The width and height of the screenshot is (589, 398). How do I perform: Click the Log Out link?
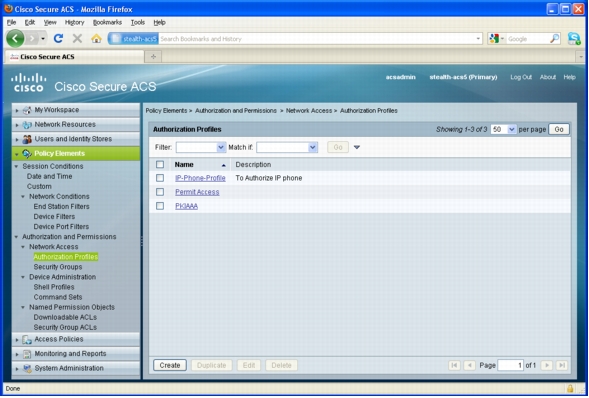pyautogui.click(x=521, y=77)
